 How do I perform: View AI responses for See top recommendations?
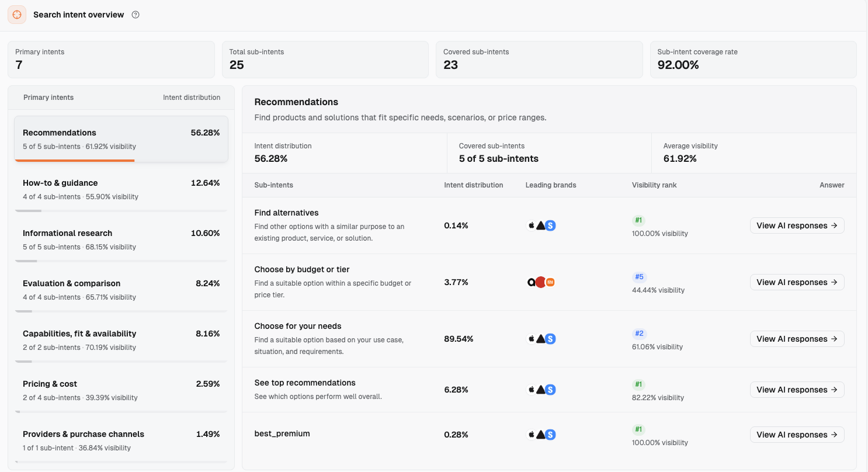click(797, 390)
